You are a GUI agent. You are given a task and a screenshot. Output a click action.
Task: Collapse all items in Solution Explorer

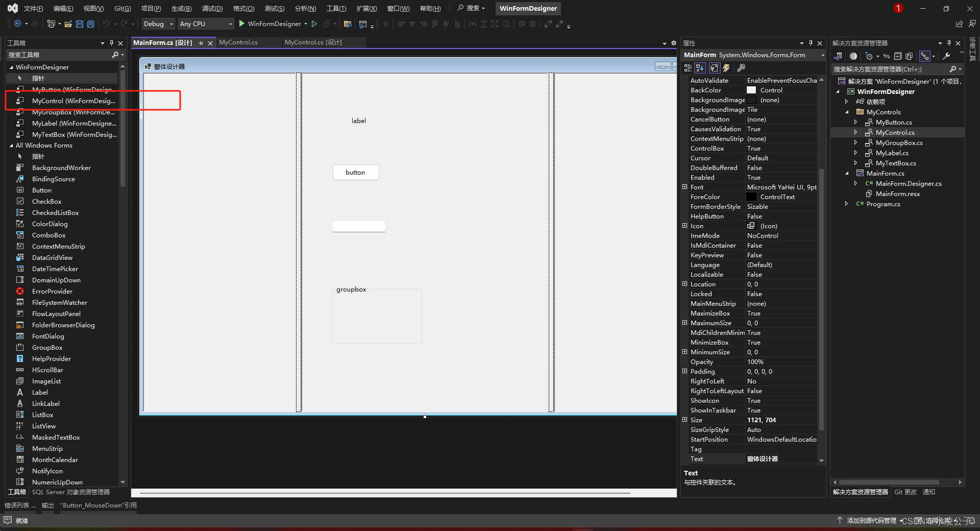[898, 56]
